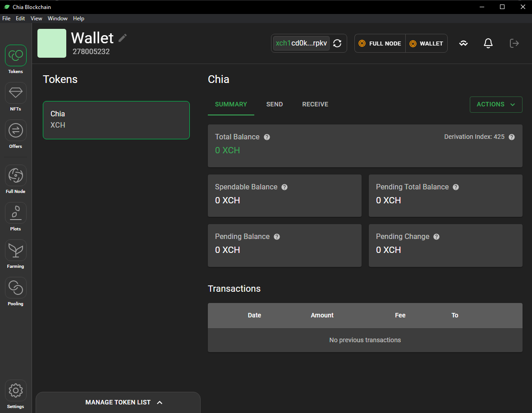The width and height of the screenshot is (532, 413).
Task: Show Total Balance help tooltip
Action: (x=267, y=137)
